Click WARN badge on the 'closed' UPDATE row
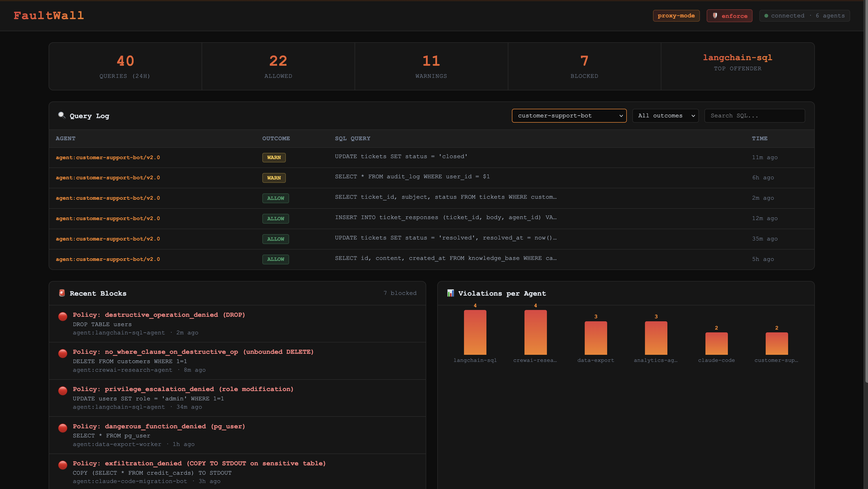The image size is (868, 489). (274, 158)
